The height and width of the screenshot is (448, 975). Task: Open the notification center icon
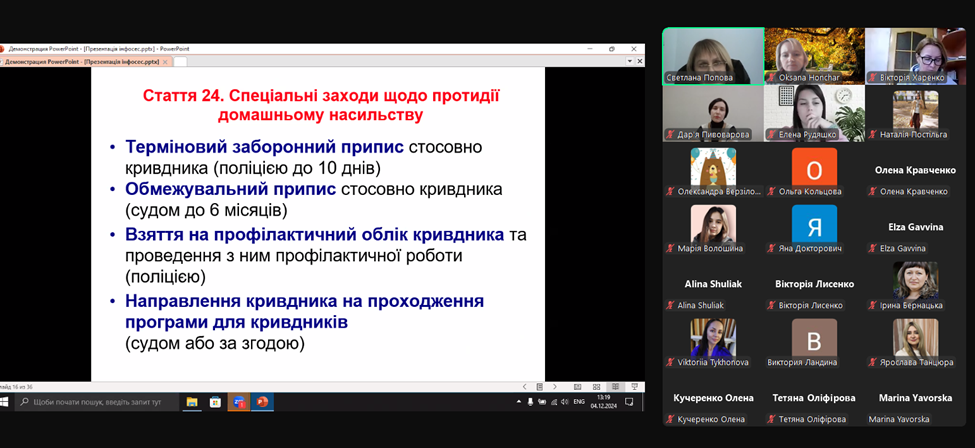630,402
